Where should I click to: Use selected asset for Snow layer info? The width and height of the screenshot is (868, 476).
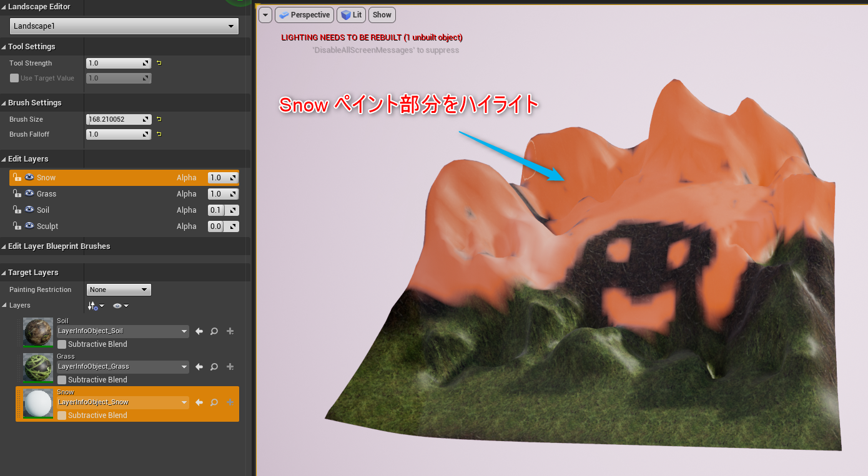199,402
